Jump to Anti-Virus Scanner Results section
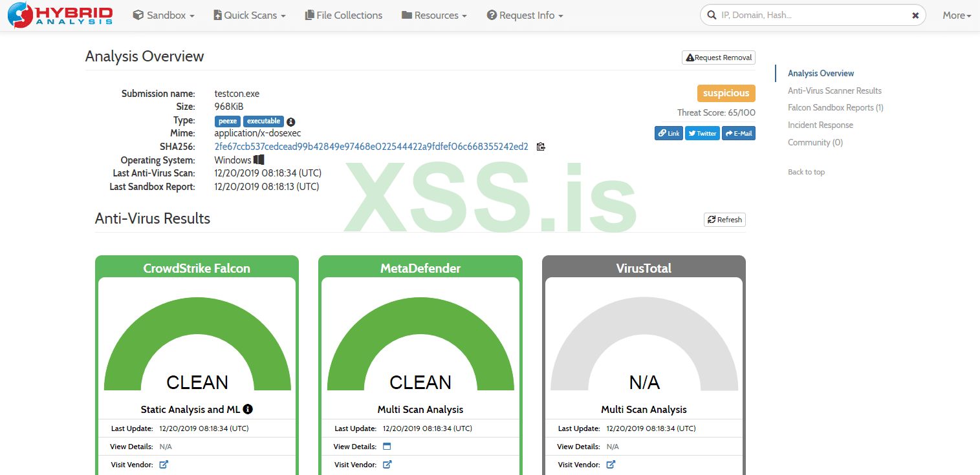The width and height of the screenshot is (980, 475). pyautogui.click(x=834, y=91)
